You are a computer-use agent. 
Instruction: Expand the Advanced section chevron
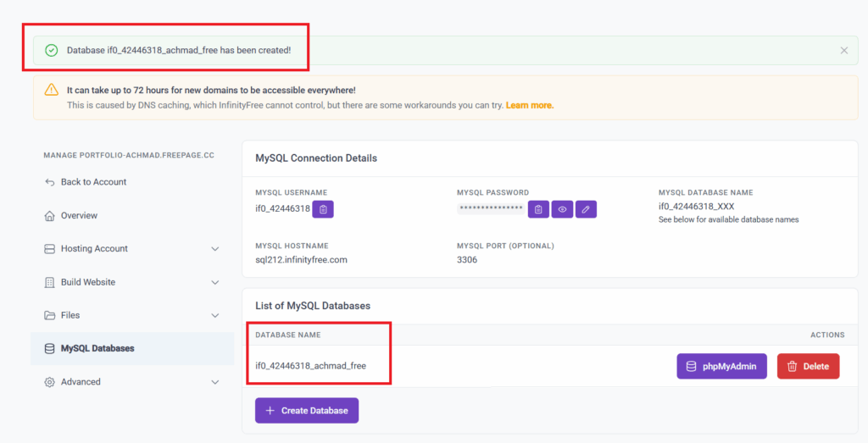pyautogui.click(x=214, y=382)
